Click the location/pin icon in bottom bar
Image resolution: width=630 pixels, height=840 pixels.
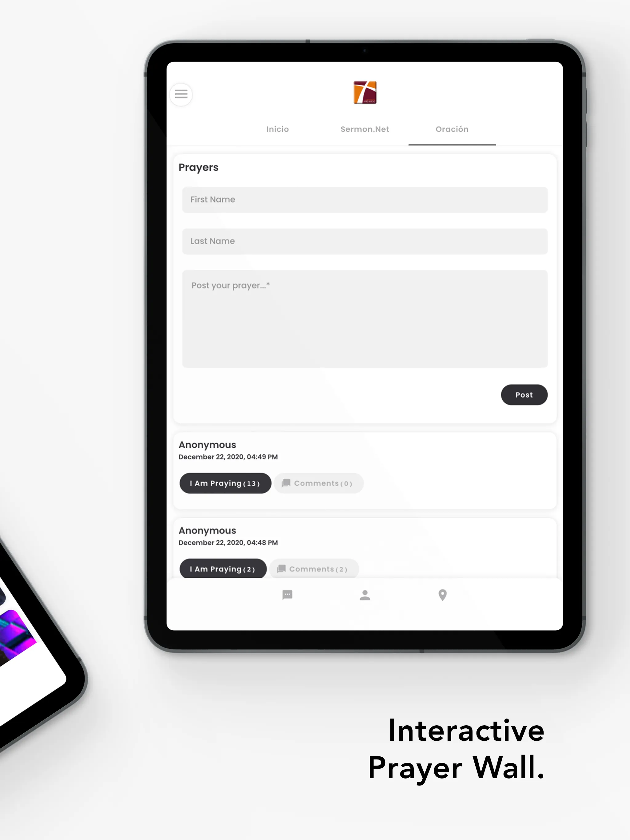[x=442, y=594]
